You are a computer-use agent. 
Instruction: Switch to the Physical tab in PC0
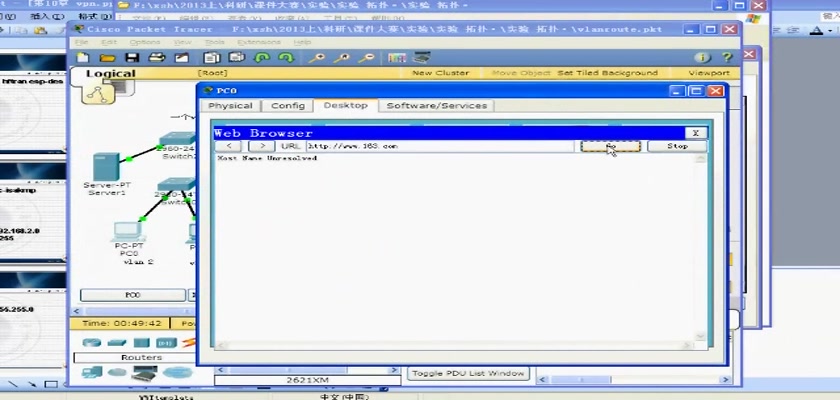point(230,105)
